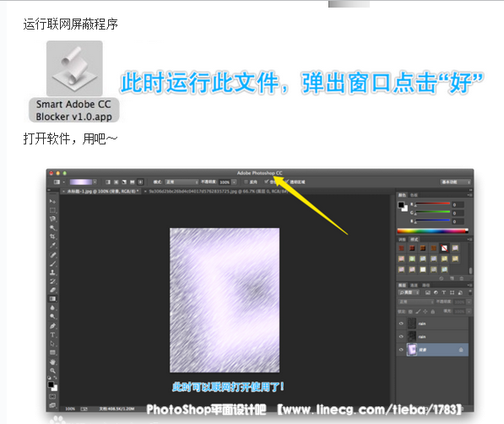Viewport: 504px width, 424px height.
Task: Select the Brush tool
Action: pos(52,264)
